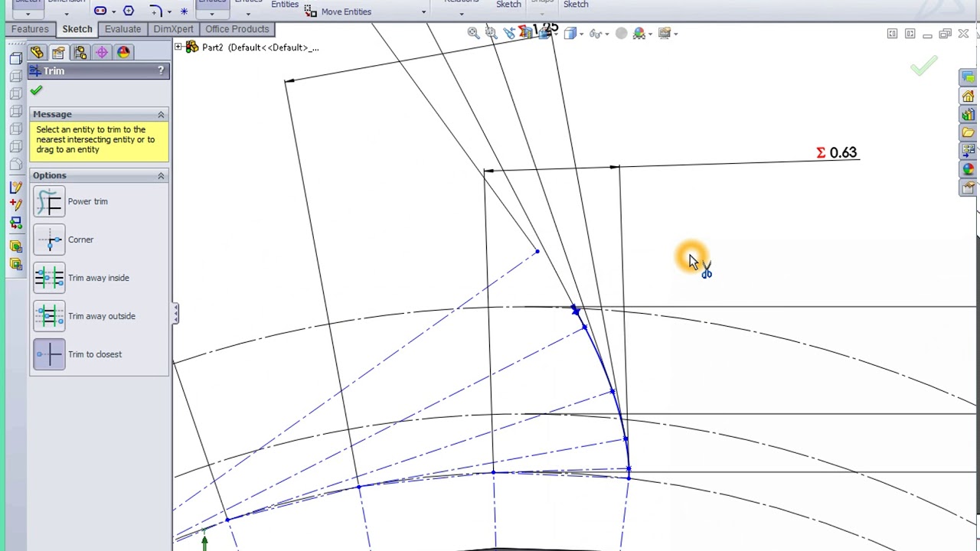This screenshot has width=980, height=551.
Task: Open Appearances color ball in task pane
Action: tap(968, 169)
